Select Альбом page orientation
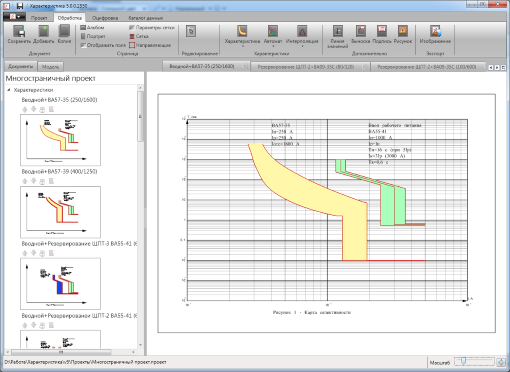The image size is (510, 372). tap(92, 28)
